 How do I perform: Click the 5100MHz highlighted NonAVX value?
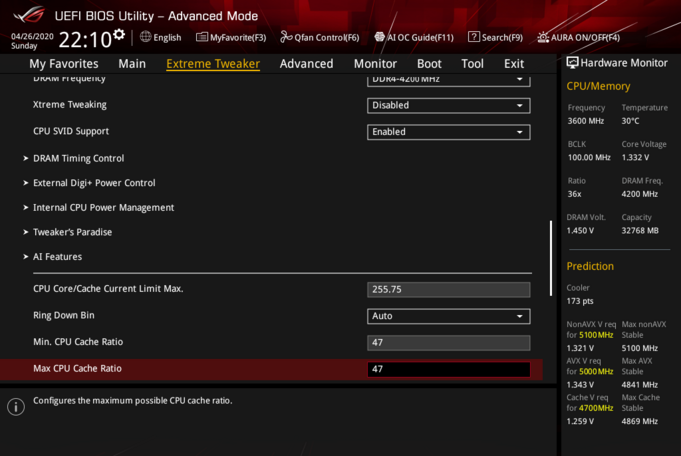click(596, 335)
